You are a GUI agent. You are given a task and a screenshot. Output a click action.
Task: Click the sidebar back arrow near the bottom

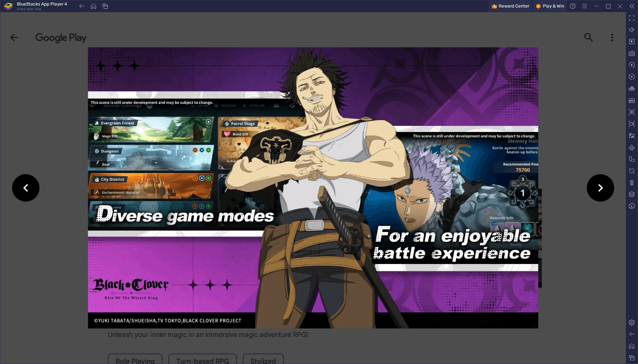tap(632, 334)
